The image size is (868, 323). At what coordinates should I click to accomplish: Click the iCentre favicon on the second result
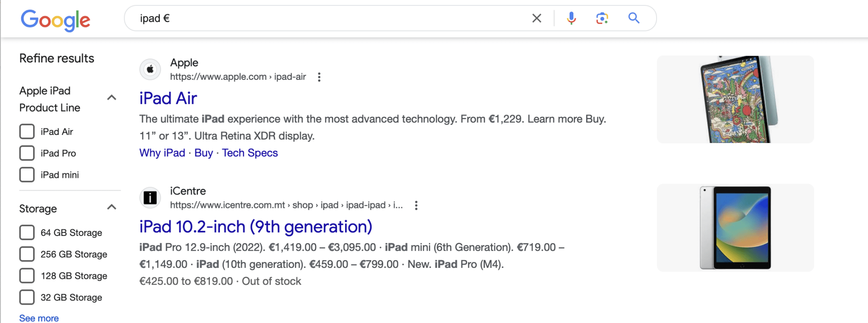pyautogui.click(x=150, y=198)
